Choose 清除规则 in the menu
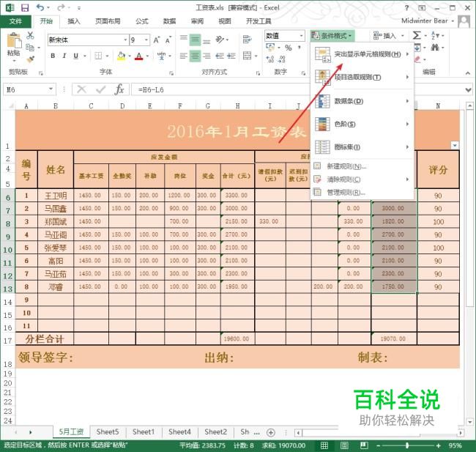Image resolution: width=476 pixels, height=452 pixels. click(362, 179)
